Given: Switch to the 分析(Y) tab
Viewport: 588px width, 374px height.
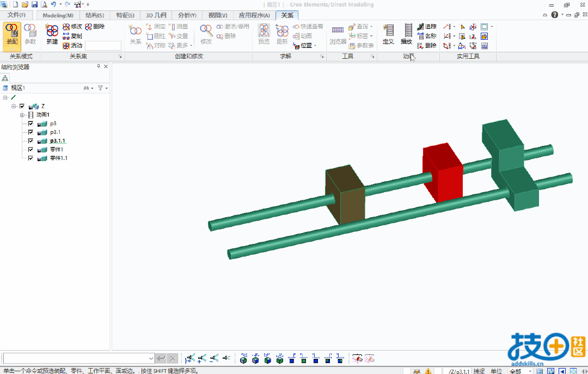Looking at the screenshot, I should tap(187, 15).
